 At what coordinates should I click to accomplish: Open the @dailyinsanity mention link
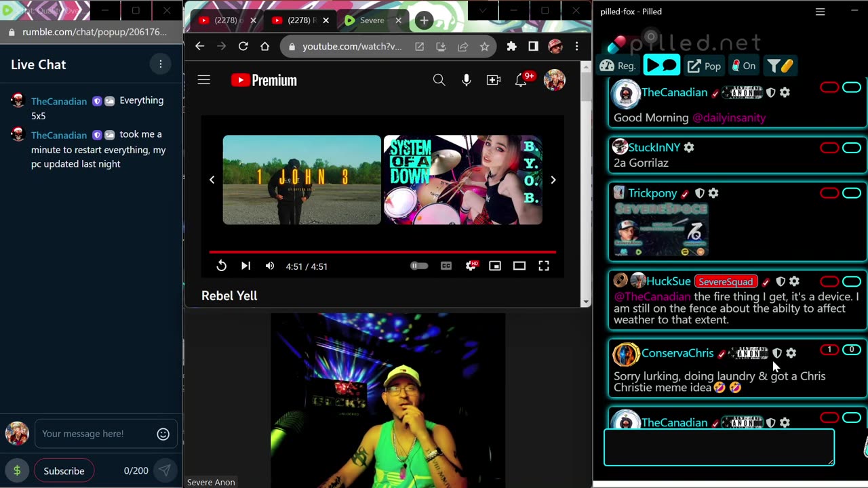coord(728,117)
